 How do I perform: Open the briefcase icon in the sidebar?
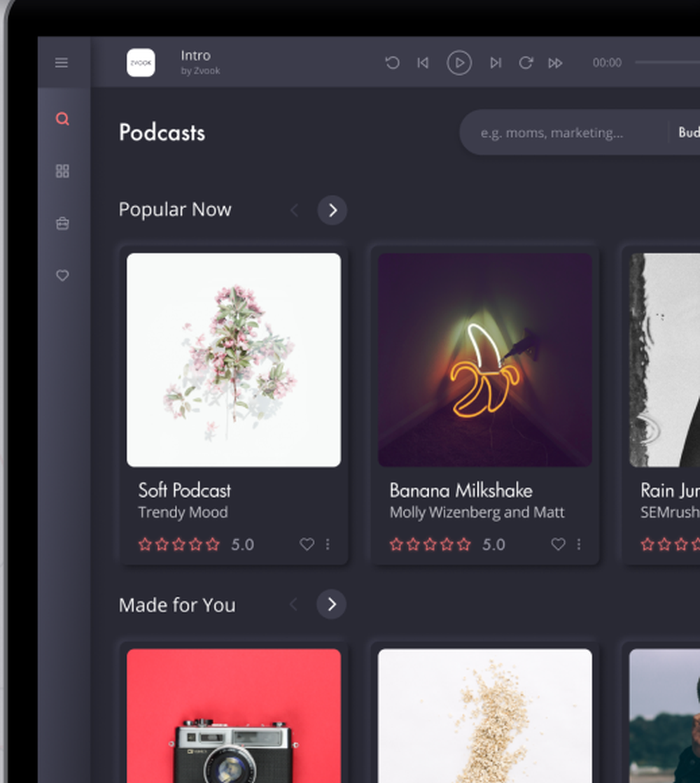pos(62,223)
